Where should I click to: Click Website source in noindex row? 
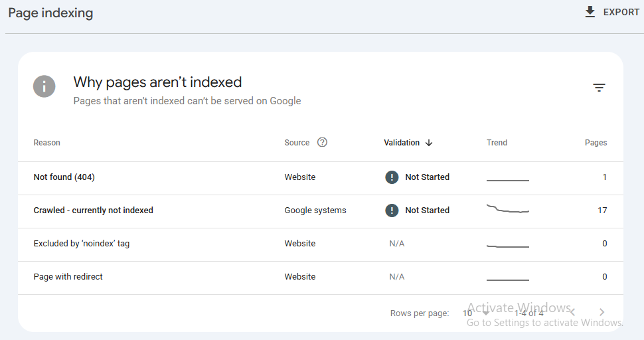300,244
